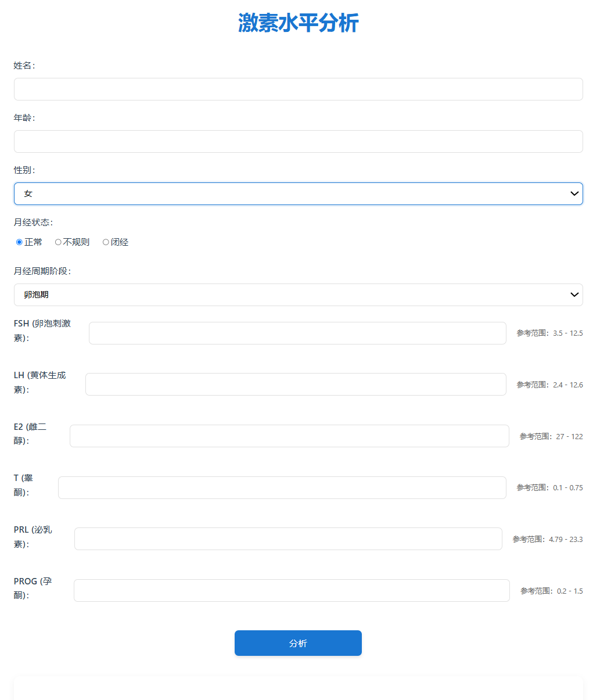
Task: Click the PRL 泌乳素 input box
Action: [288, 539]
